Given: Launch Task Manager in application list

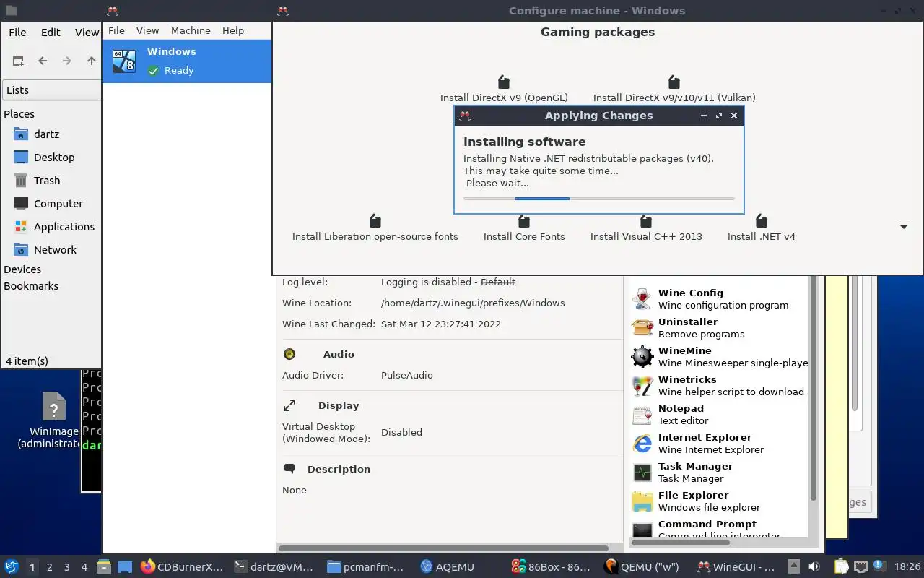Looking at the screenshot, I should (x=719, y=472).
